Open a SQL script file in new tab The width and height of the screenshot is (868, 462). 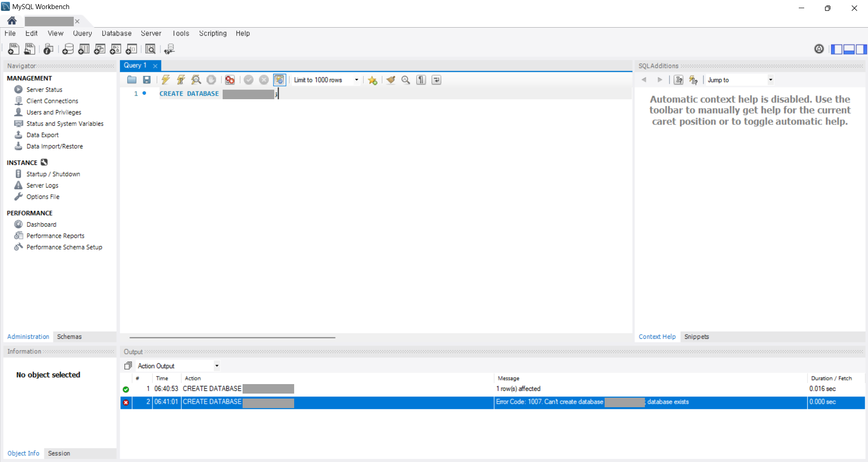(29, 49)
